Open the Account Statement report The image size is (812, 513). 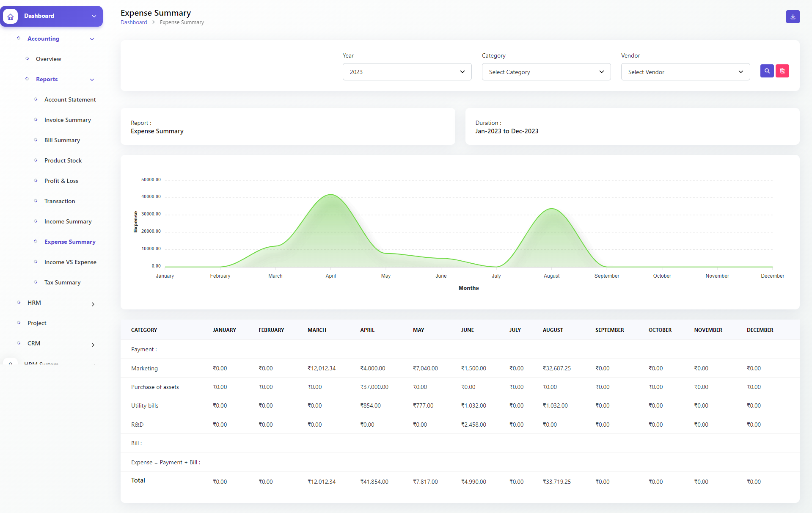[70, 99]
